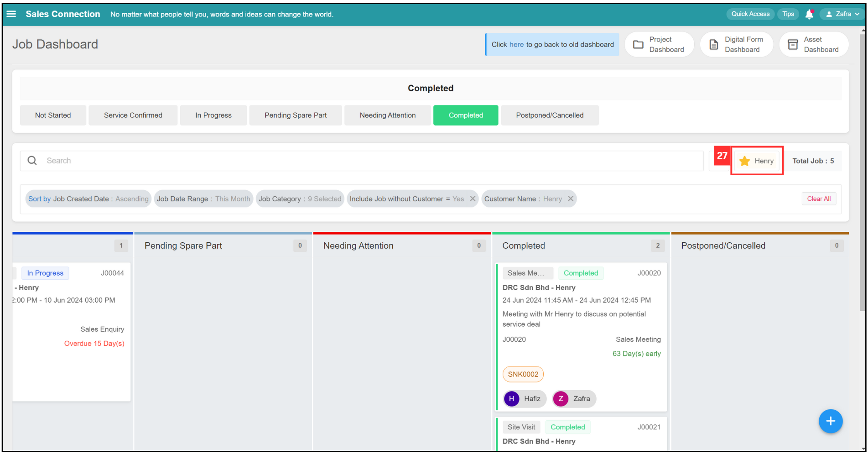Open the Job Date Range filter chip
This screenshot has width=868, height=455.
(203, 199)
